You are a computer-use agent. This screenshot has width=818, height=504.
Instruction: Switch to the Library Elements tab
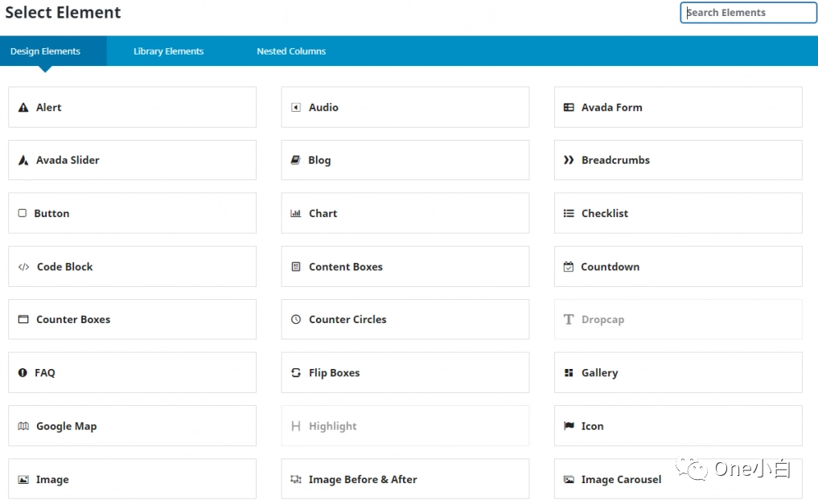[x=168, y=51]
